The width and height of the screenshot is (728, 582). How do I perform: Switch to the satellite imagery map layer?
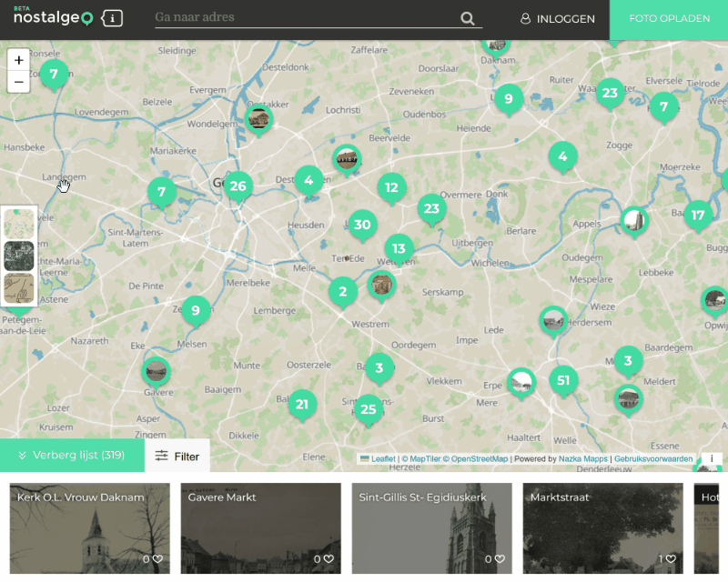pyautogui.click(x=19, y=256)
